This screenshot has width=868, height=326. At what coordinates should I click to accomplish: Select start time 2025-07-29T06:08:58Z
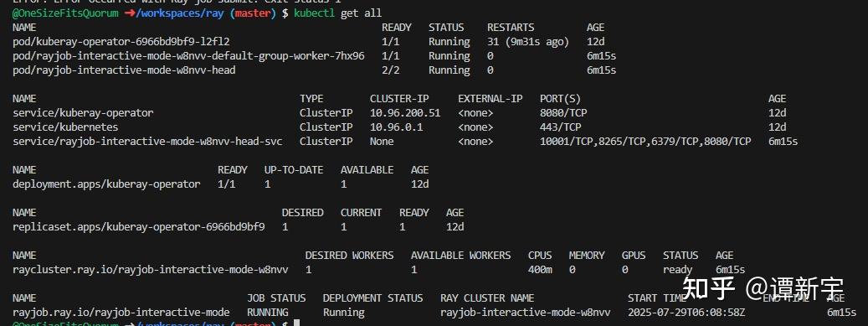[x=686, y=313]
